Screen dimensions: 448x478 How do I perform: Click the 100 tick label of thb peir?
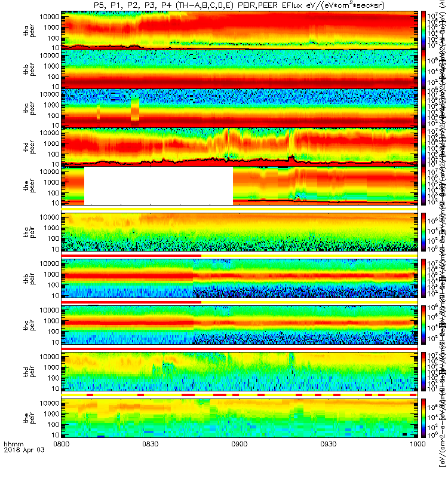(53, 285)
